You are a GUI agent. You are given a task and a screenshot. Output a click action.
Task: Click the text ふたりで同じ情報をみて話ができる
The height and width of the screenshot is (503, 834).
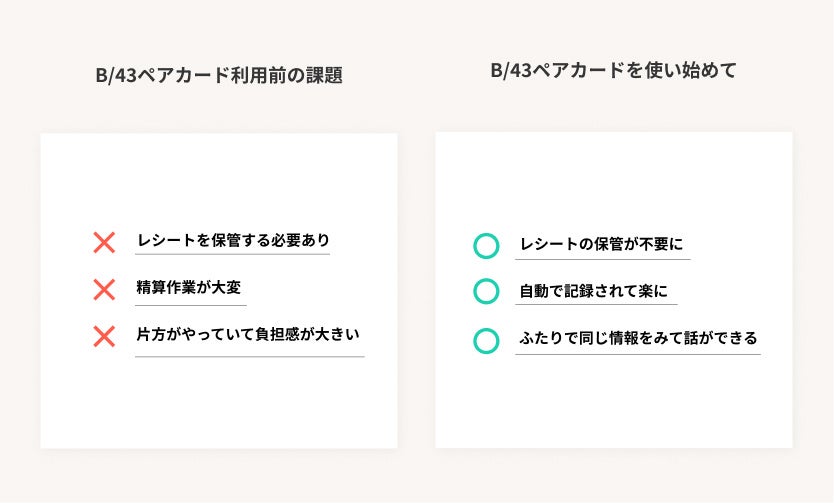point(637,338)
